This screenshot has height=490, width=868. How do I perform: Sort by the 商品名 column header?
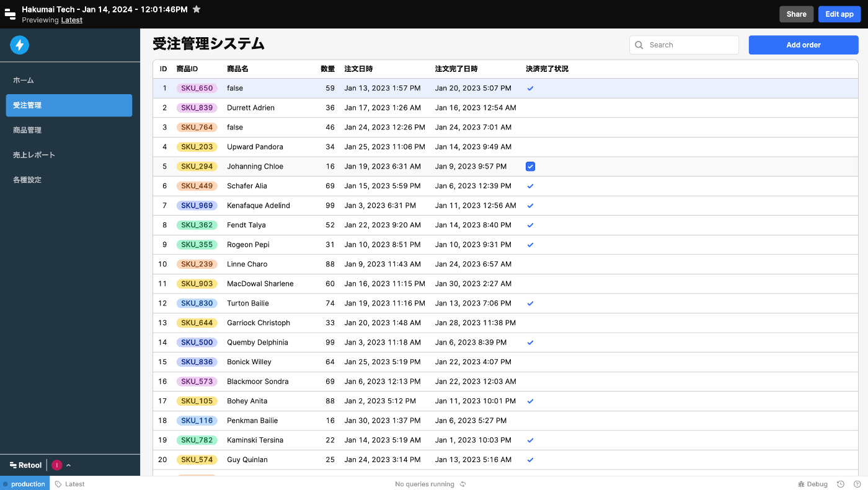(237, 69)
